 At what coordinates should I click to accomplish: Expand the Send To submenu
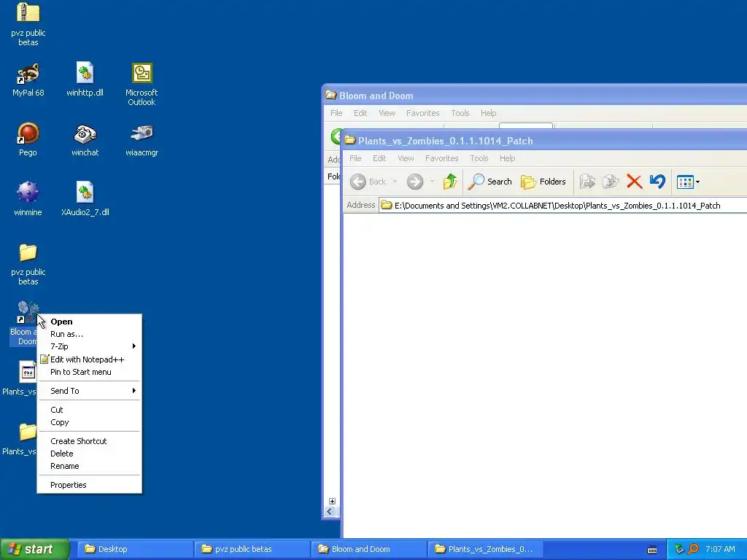(89, 391)
